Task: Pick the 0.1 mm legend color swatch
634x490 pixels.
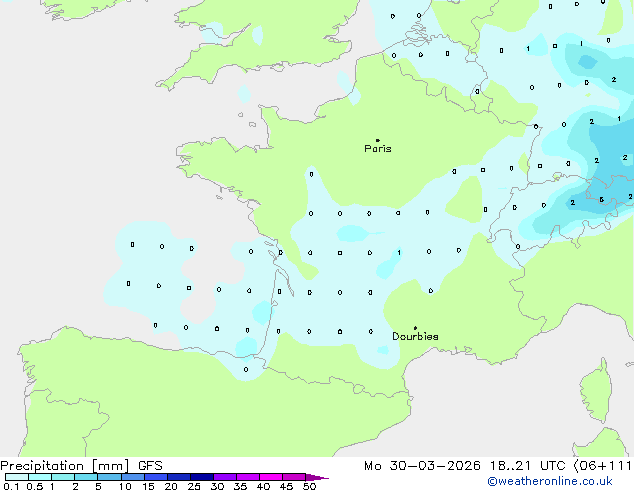Action: pos(17,477)
